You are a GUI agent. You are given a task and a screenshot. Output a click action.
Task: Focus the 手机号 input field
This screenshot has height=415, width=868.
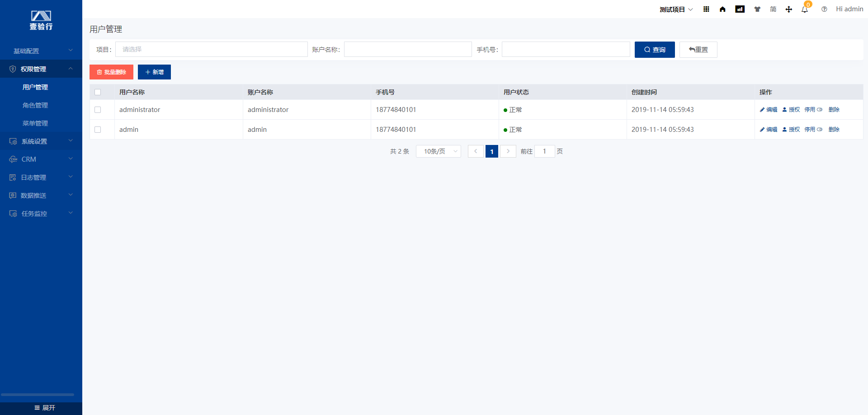(x=566, y=49)
